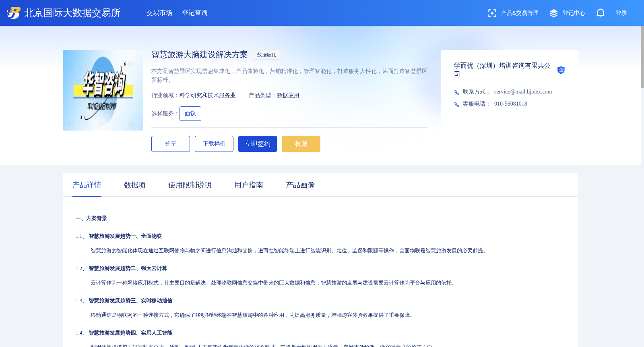
Task: Click the phone icon beside 联系方式
Action: 457,92
